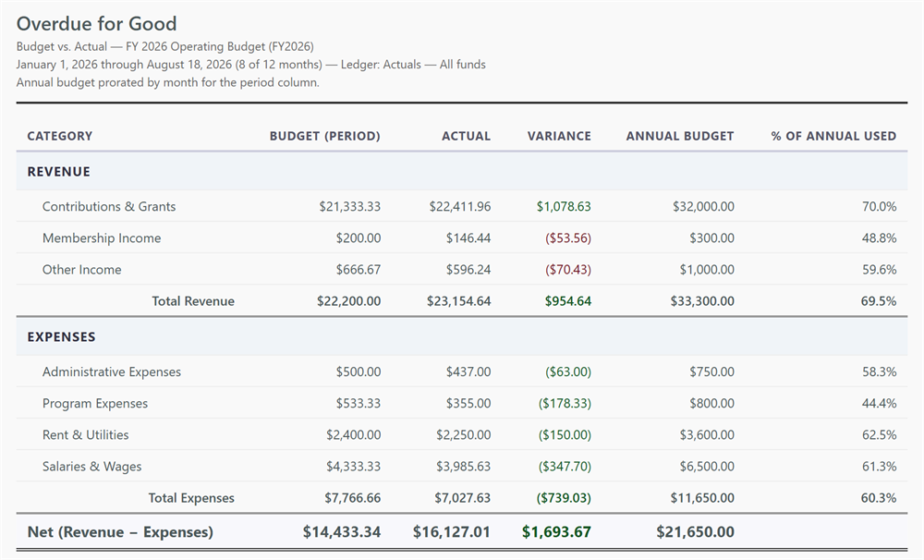Click the ($70.43) variance value
Viewport: 924px width, 560px height.
click(568, 270)
